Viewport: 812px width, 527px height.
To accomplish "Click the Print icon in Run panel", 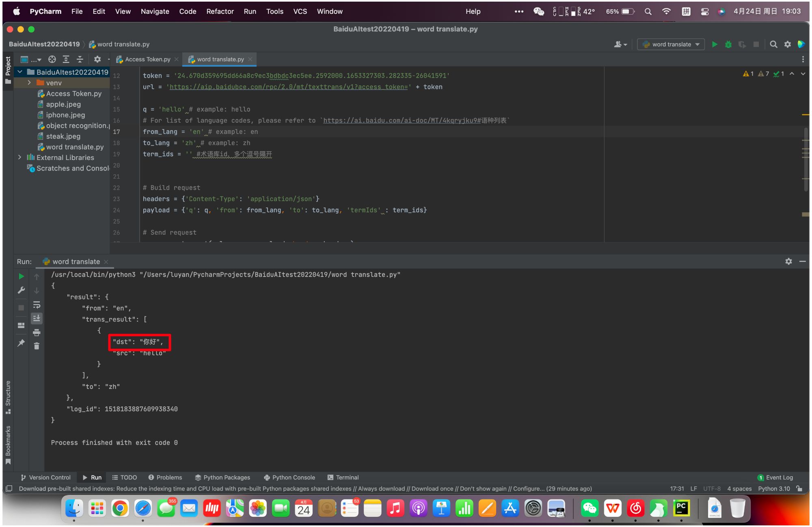I will (x=37, y=333).
